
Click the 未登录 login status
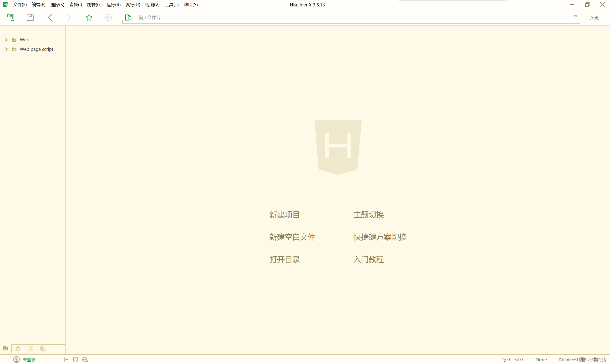pos(29,359)
